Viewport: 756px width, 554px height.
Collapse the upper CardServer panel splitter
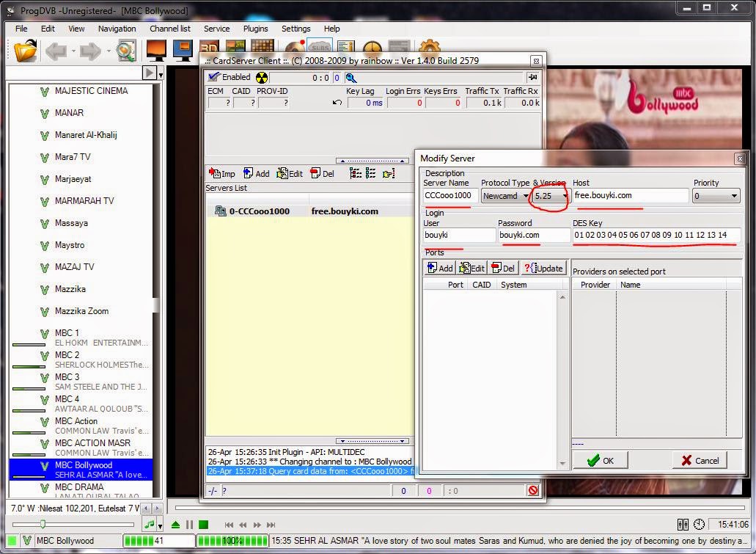373,161
